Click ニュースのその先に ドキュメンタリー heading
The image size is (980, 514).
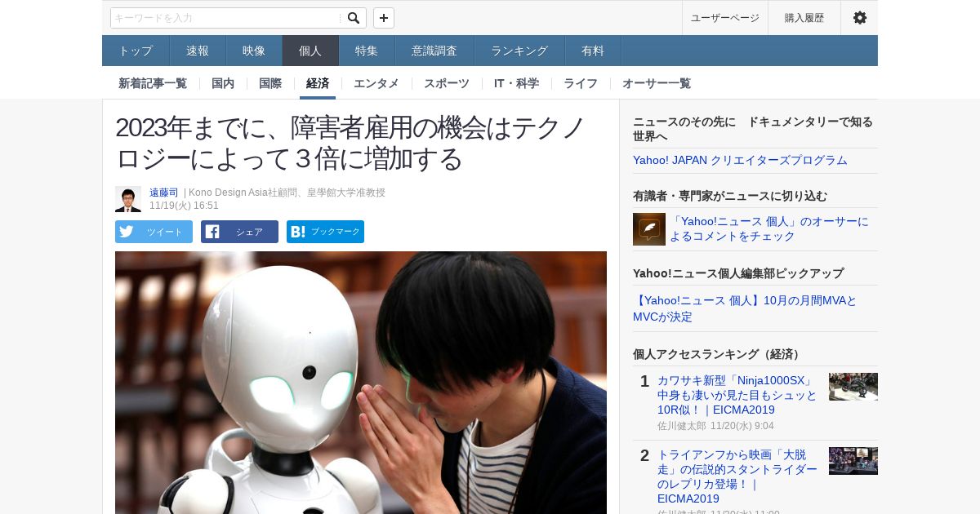pos(753,129)
